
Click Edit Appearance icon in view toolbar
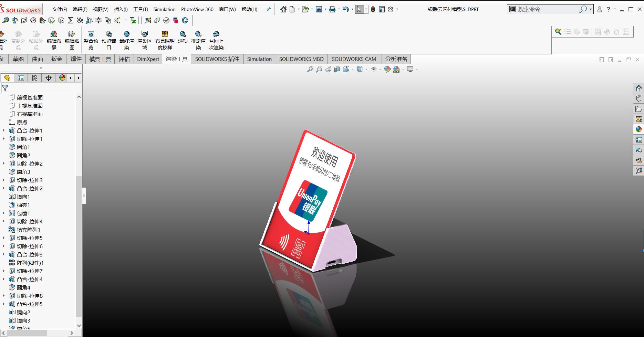tap(387, 69)
